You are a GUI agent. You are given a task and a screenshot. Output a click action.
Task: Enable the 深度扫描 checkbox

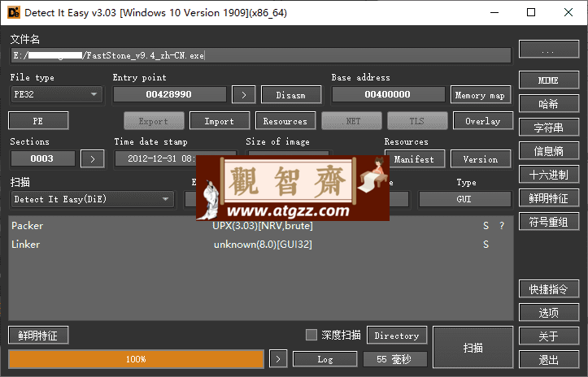tap(311, 335)
